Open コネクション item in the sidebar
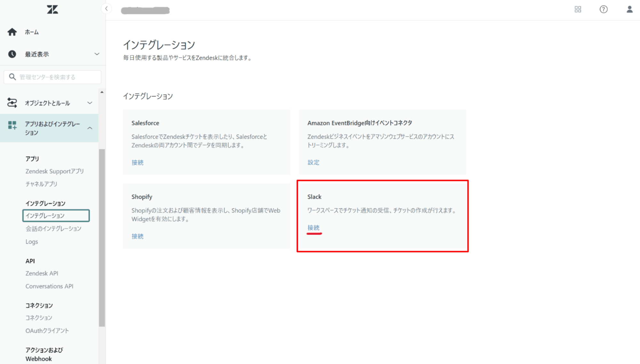Image resolution: width=640 pixels, height=364 pixels. point(39,318)
